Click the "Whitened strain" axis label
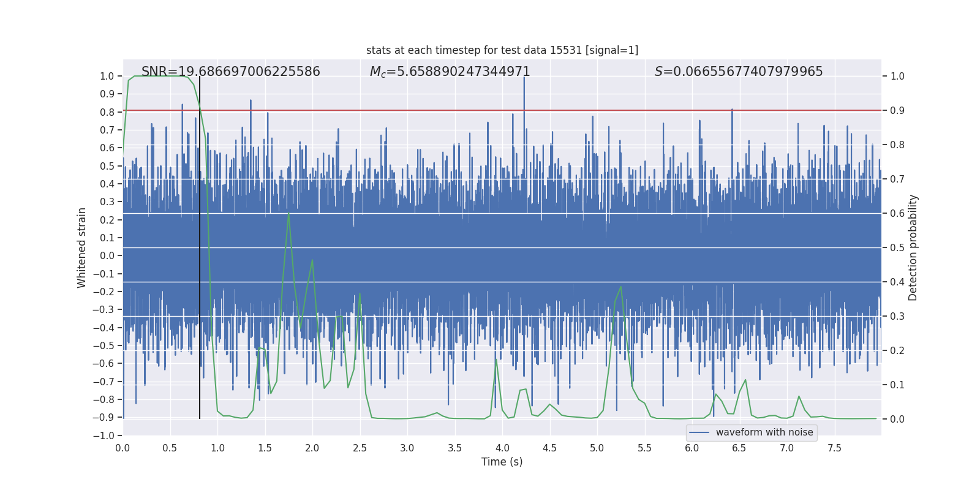This screenshot has width=980, height=490. pyautogui.click(x=81, y=247)
